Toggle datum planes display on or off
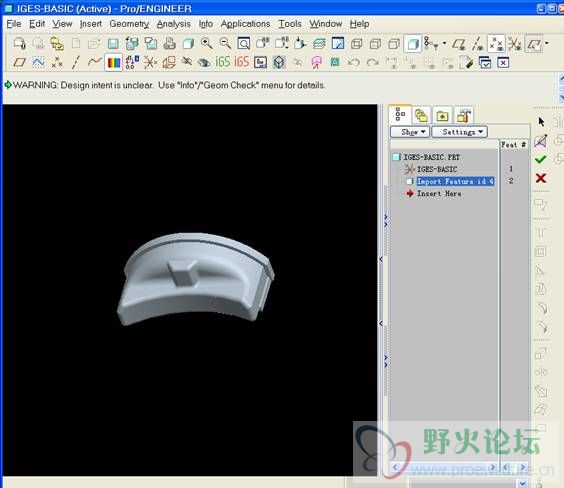The width and height of the screenshot is (564, 488). point(459,44)
